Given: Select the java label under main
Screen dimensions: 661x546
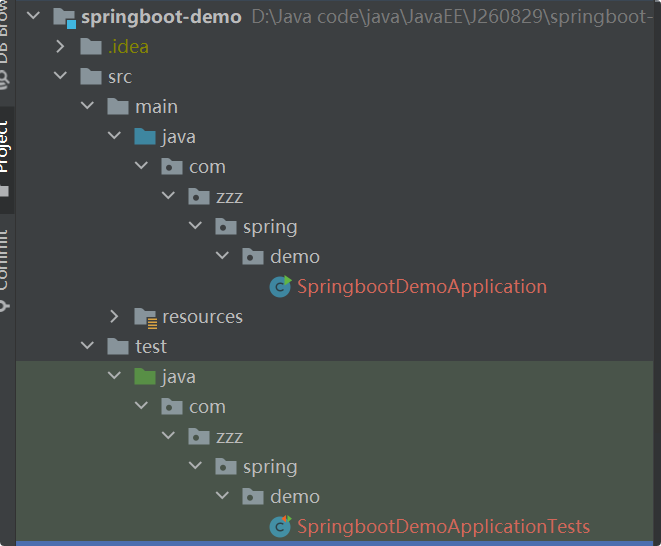Looking at the screenshot, I should coord(179,137).
